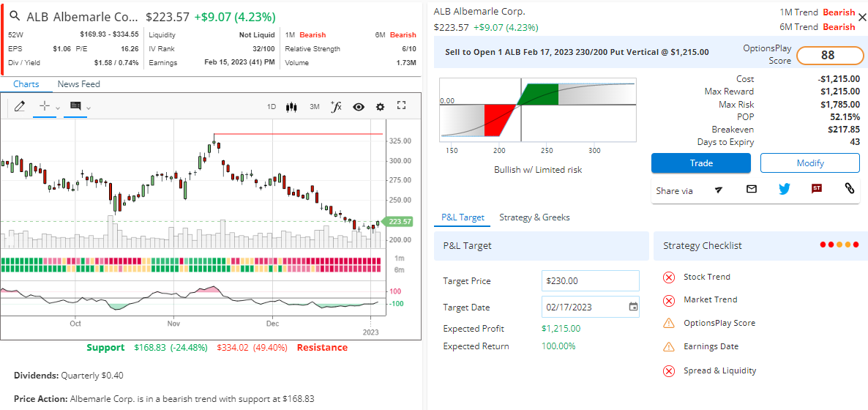The image size is (868, 410).
Task: Share the trade on StockTwits icon
Action: (x=817, y=189)
